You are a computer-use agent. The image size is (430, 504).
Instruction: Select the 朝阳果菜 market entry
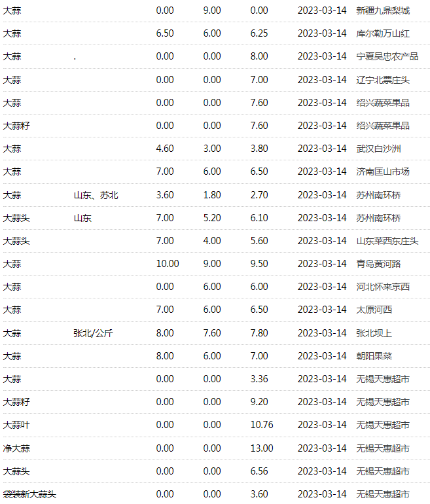click(374, 356)
